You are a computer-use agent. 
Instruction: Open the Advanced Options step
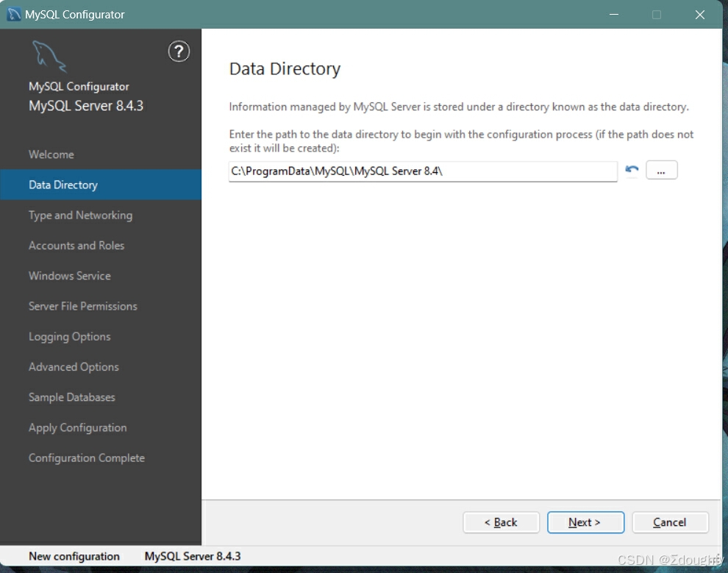click(101, 367)
